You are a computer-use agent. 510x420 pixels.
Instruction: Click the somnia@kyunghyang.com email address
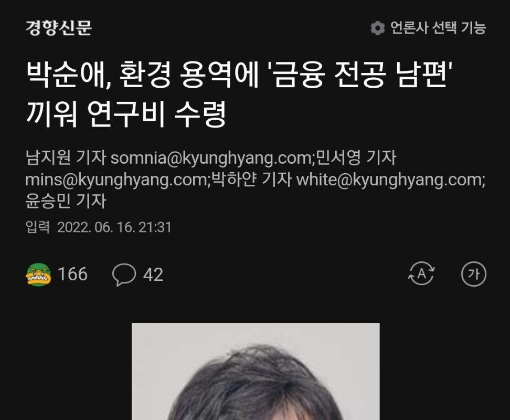(211, 158)
